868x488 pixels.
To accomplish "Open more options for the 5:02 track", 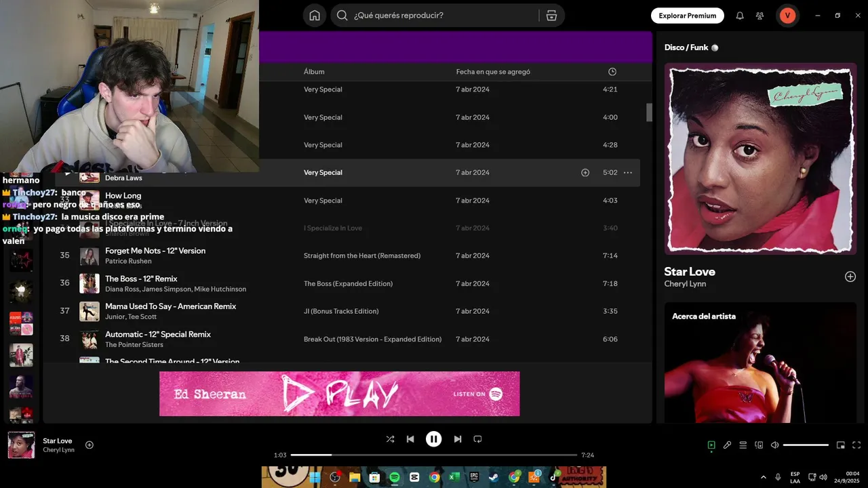I will coord(628,173).
